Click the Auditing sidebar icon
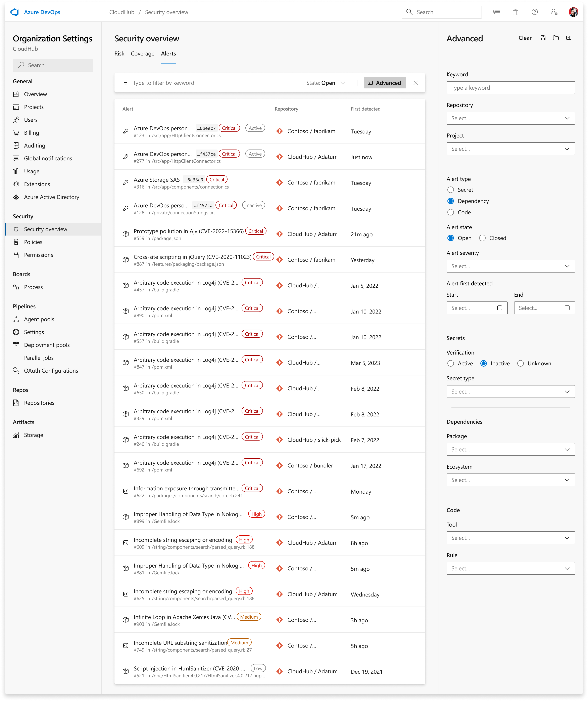 [x=16, y=146]
